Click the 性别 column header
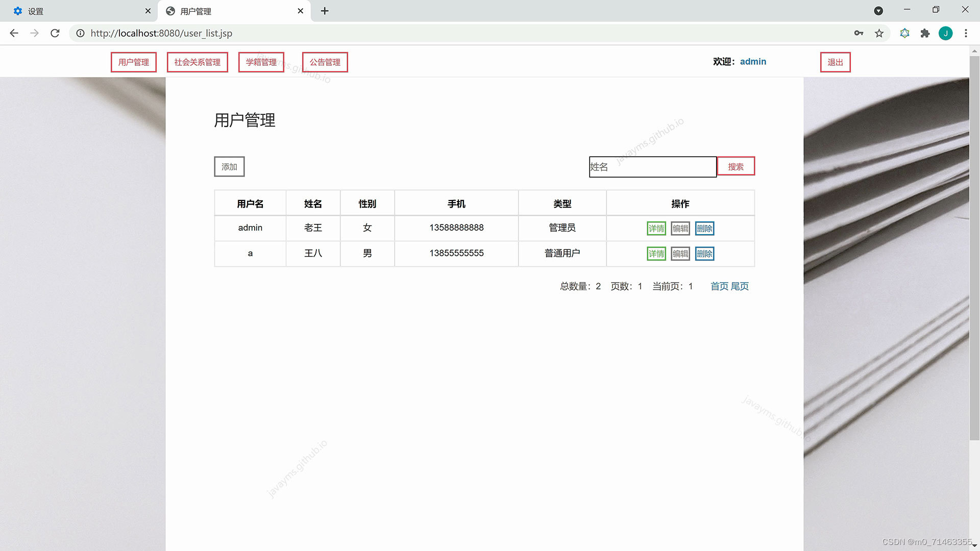Image resolution: width=980 pixels, height=551 pixels. click(367, 204)
